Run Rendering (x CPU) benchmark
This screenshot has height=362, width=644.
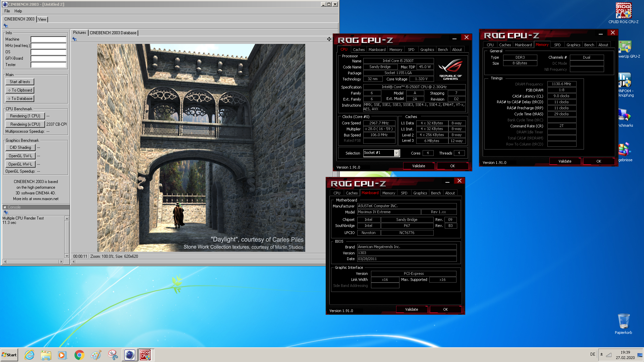(25, 124)
